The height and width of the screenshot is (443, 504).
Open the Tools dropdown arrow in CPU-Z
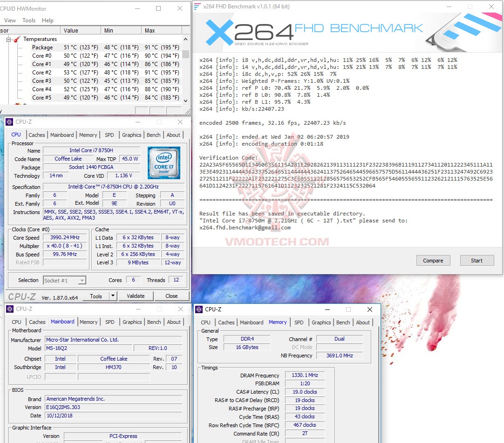coord(113,295)
